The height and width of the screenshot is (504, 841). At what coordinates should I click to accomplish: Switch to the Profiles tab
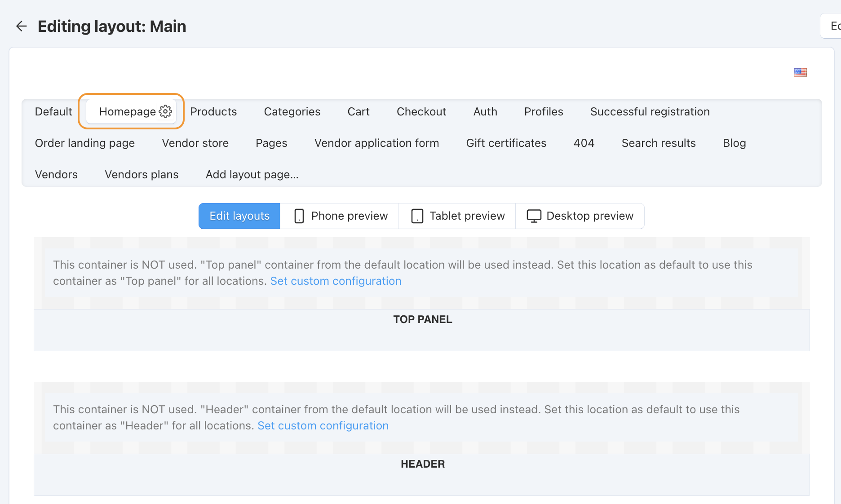(x=544, y=111)
